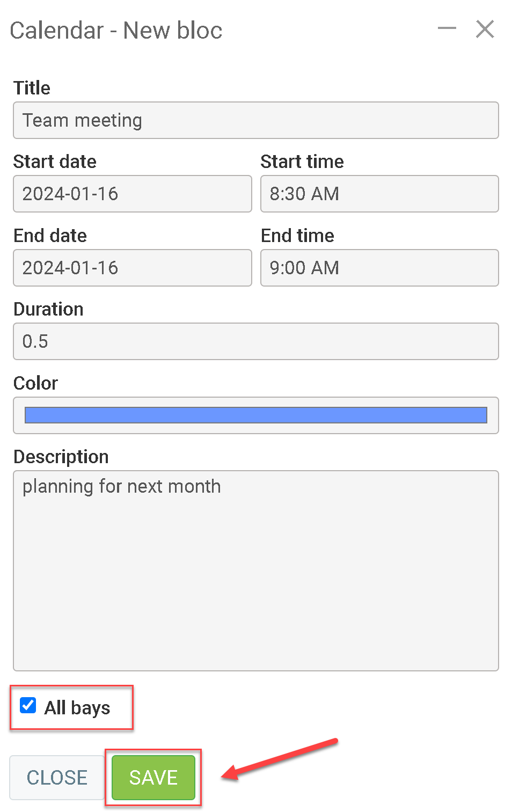Image resolution: width=512 pixels, height=812 pixels.
Task: Open the Start time field 8:30 AM
Action: (x=379, y=194)
